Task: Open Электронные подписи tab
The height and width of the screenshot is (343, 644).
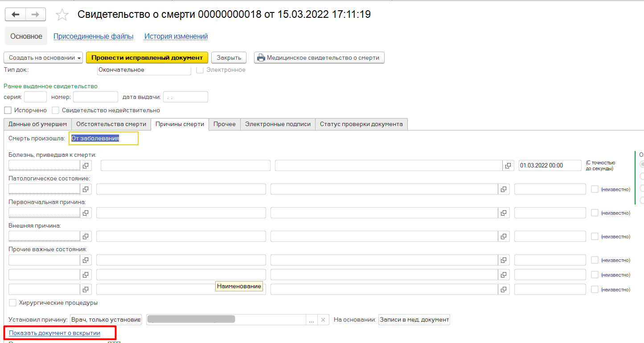Action: 278,124
